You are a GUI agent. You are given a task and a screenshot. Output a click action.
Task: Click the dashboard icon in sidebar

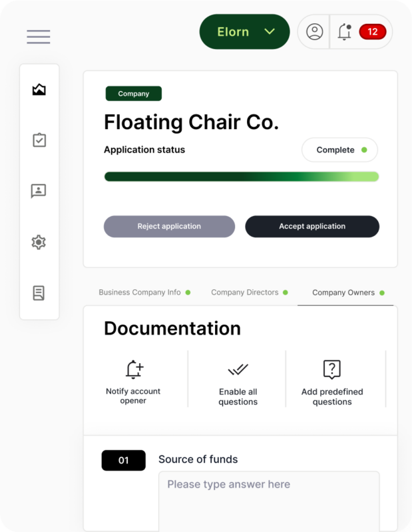(x=39, y=90)
